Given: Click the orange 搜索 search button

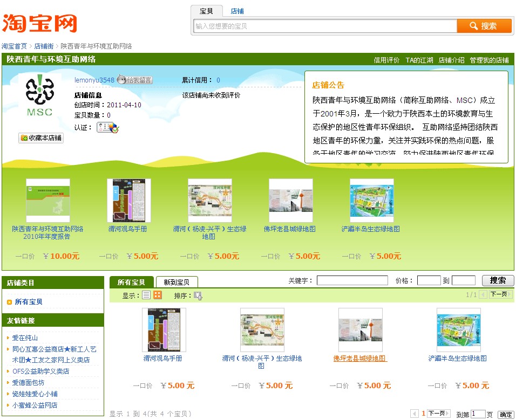Looking at the screenshot, I should 484,26.
